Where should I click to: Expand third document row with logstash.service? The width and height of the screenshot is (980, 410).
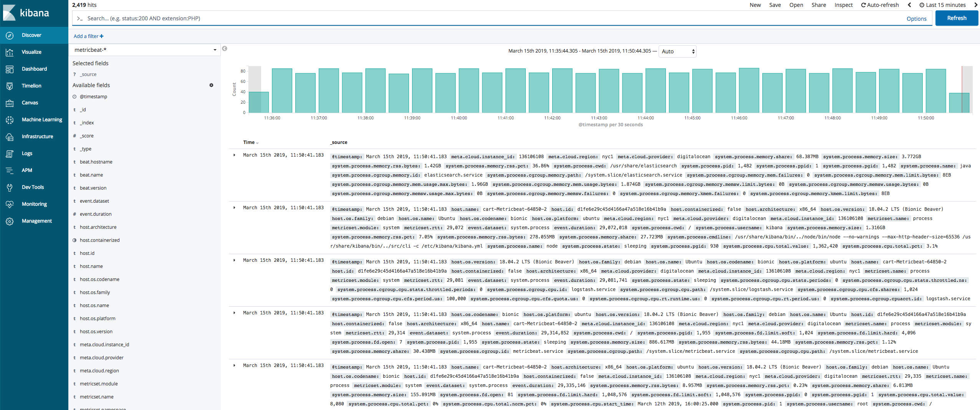(x=234, y=260)
